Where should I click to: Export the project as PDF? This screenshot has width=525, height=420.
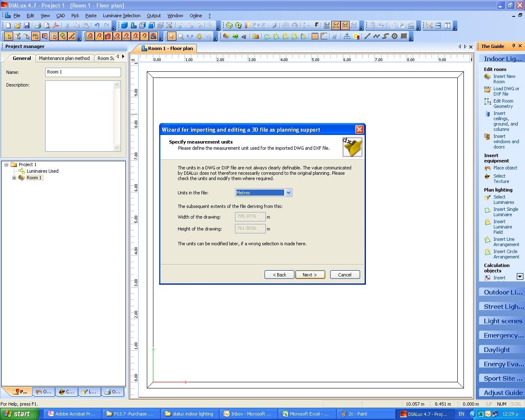(55, 25)
